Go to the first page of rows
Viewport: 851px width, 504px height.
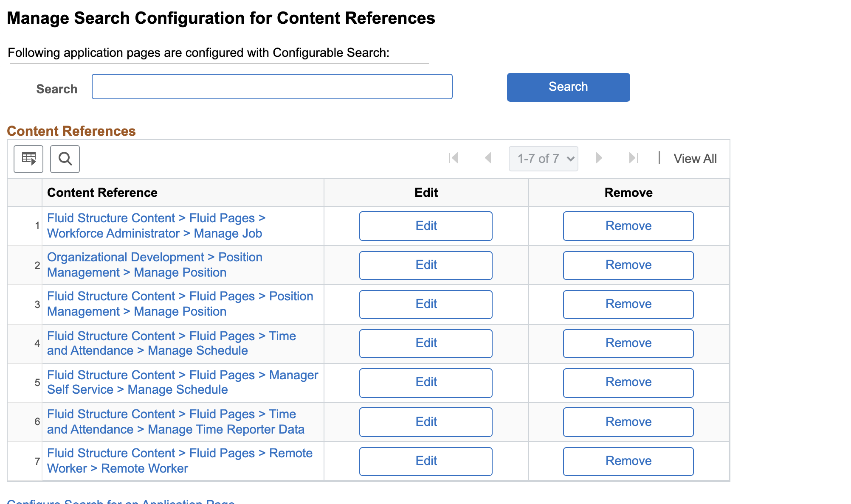454,158
